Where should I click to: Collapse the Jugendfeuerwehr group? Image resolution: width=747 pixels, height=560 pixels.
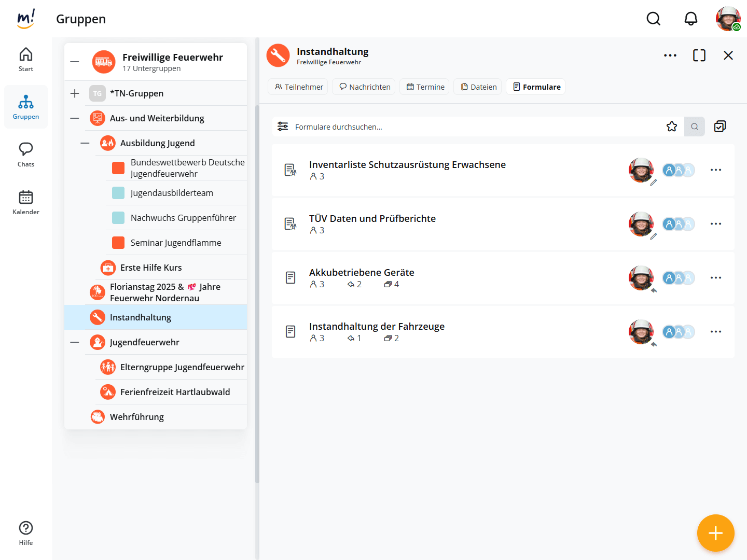[x=75, y=342]
